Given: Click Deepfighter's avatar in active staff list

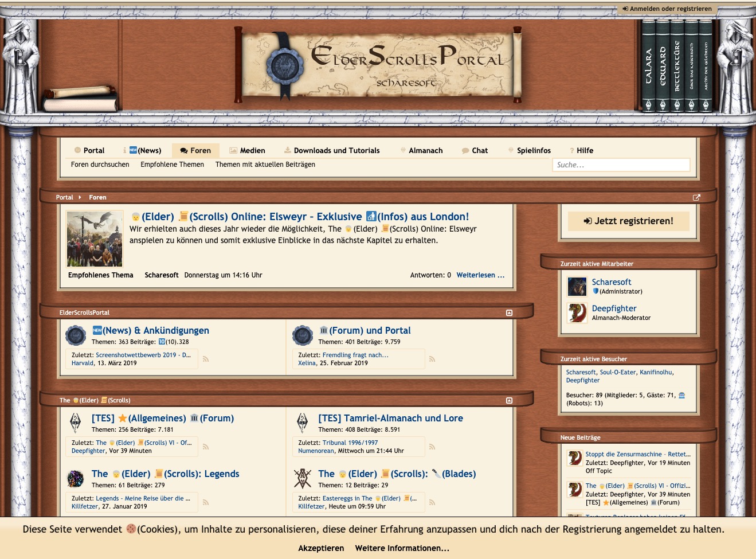Looking at the screenshot, I should click(577, 312).
